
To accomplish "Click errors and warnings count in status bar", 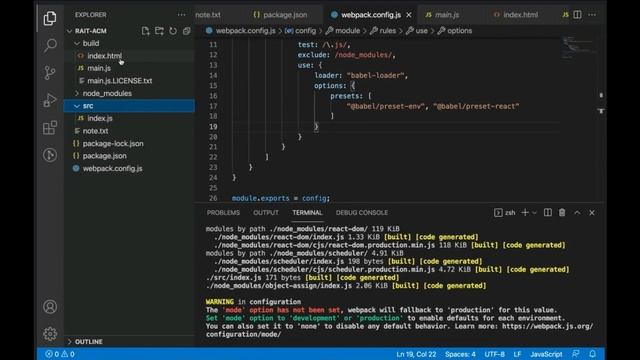I will click(x=60, y=354).
